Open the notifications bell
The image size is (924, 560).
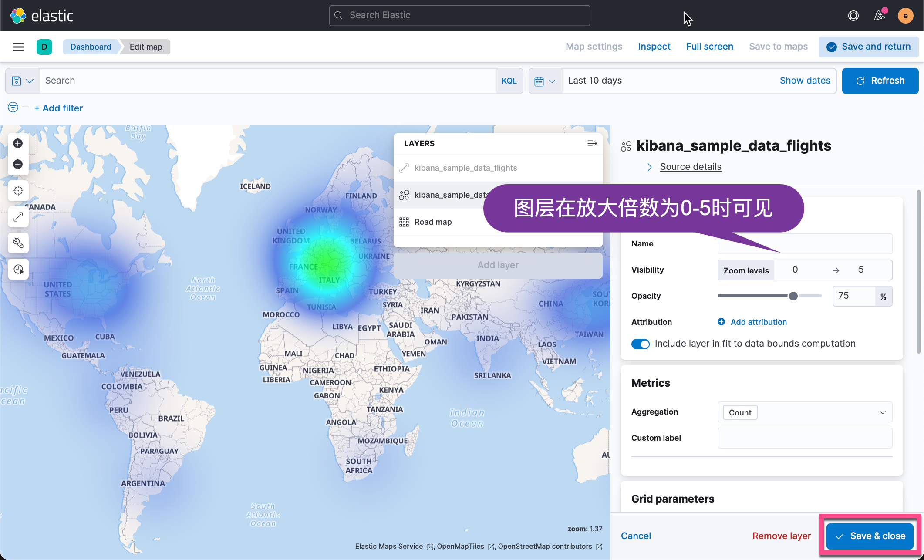click(x=879, y=15)
